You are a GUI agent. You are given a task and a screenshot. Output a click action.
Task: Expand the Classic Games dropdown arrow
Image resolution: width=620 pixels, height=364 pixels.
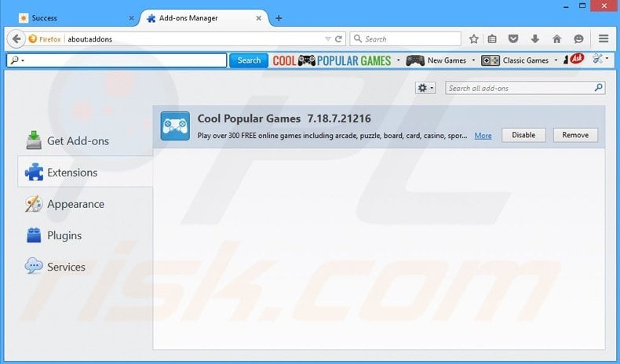point(556,60)
